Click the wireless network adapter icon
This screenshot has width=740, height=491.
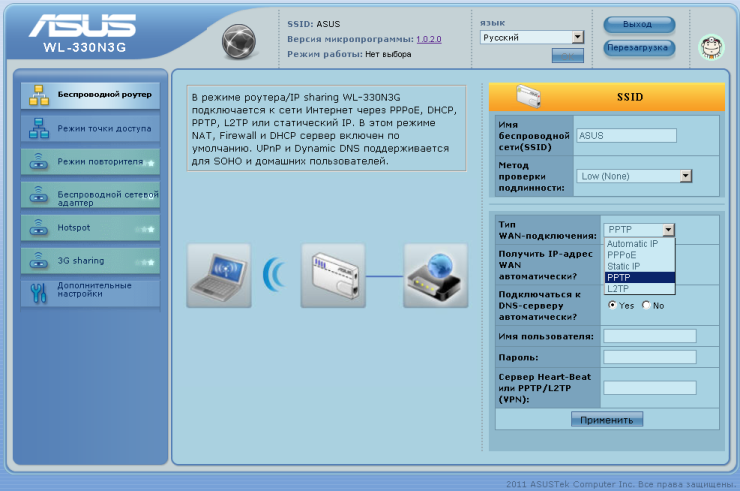click(x=39, y=195)
